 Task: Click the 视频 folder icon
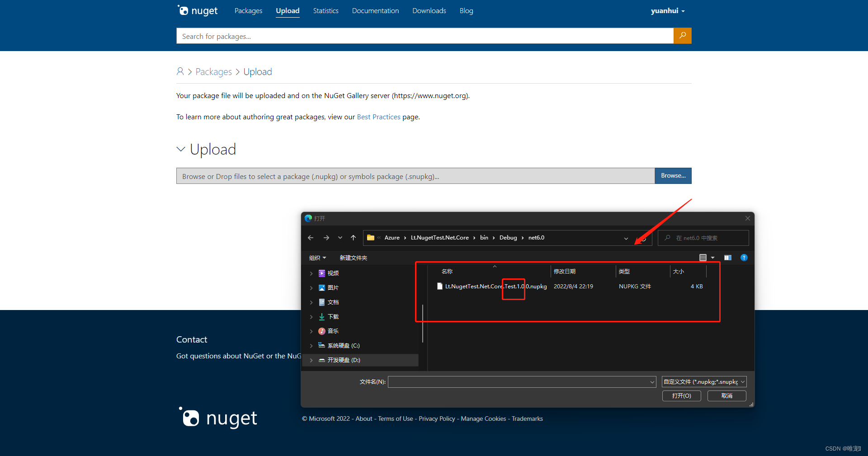point(322,273)
